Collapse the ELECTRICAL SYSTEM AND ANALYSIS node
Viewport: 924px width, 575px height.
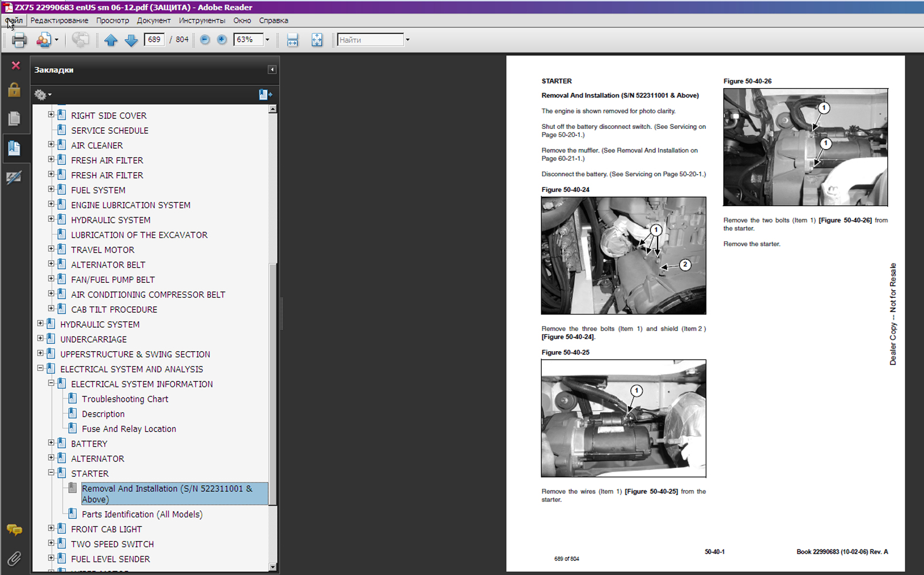click(x=41, y=368)
